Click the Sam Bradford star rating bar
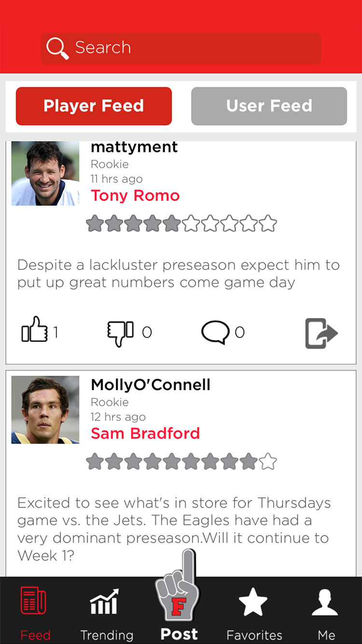 [x=181, y=462]
